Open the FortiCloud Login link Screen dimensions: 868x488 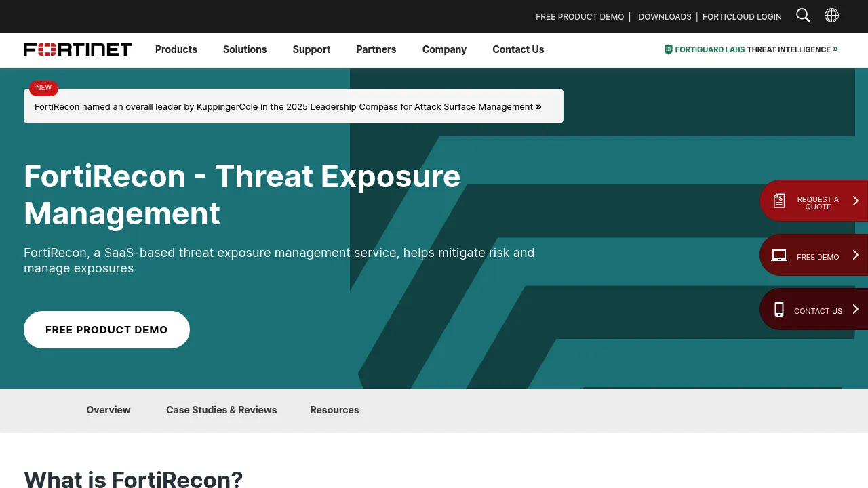click(x=742, y=16)
